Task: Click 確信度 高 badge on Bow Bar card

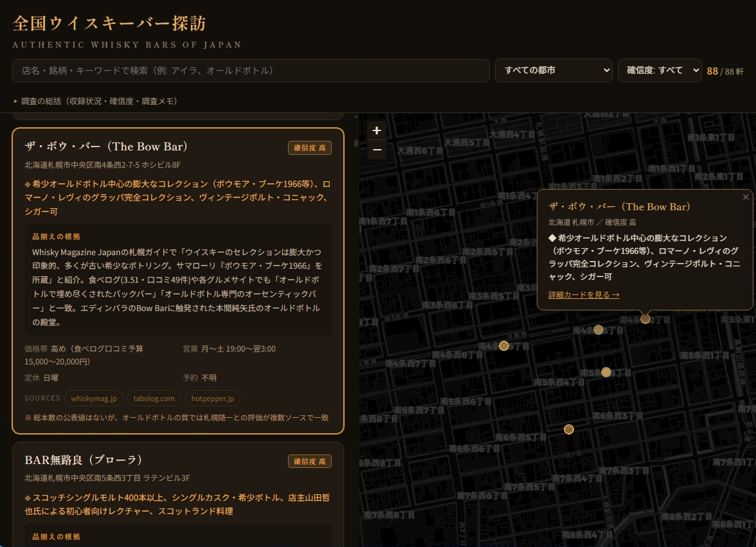Action: (x=310, y=148)
